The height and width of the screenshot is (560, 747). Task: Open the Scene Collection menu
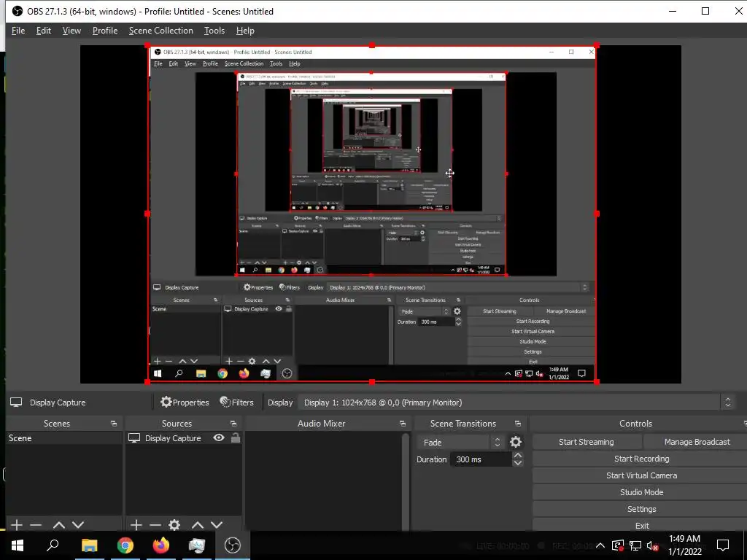(161, 31)
